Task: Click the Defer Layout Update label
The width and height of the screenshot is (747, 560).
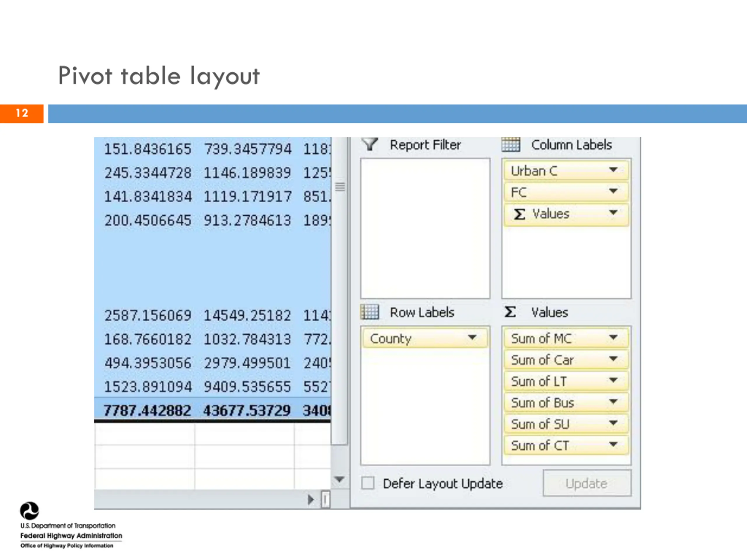Action: [443, 484]
